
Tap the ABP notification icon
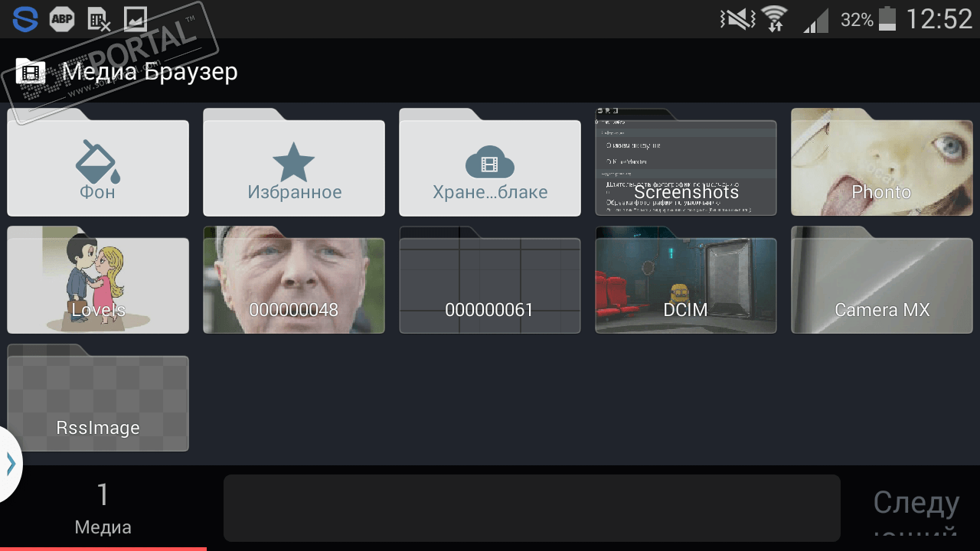62,19
